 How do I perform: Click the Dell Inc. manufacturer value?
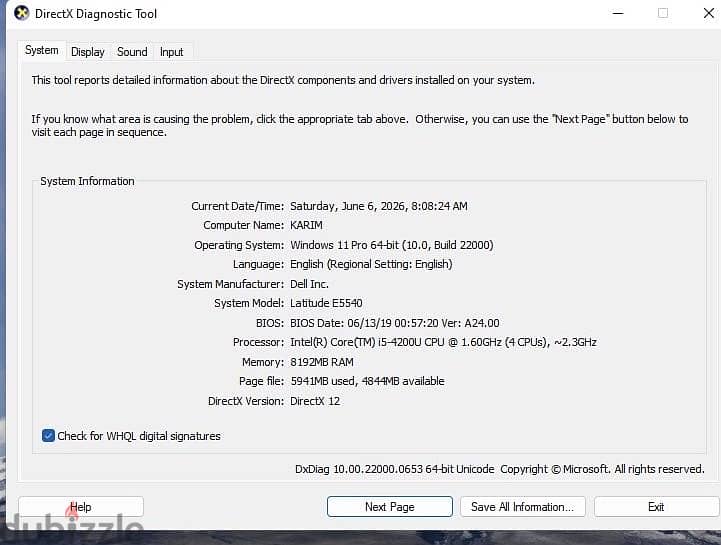pos(309,284)
